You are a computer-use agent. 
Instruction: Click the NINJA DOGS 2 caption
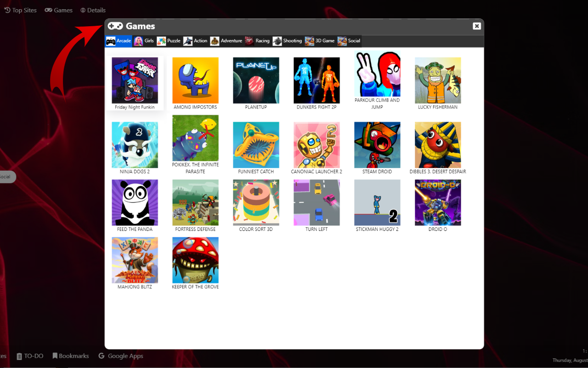pos(135,172)
